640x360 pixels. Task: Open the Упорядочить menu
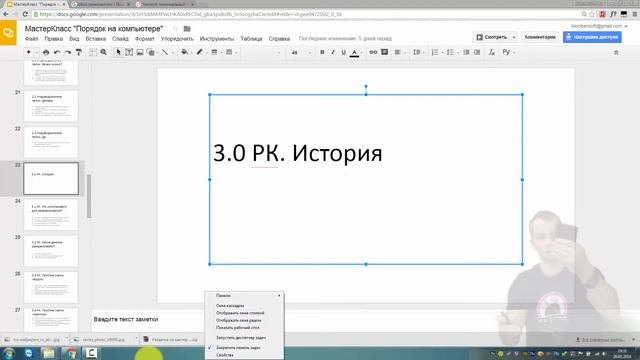[177, 39]
